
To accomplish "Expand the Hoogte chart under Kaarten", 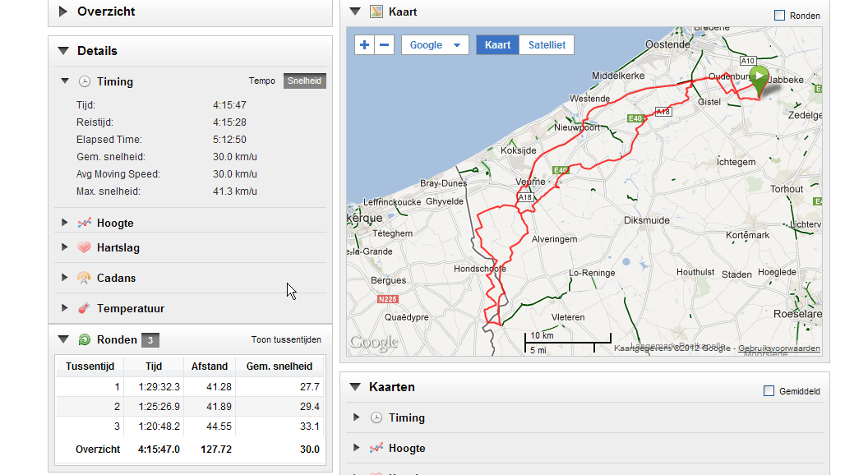I will (x=357, y=448).
